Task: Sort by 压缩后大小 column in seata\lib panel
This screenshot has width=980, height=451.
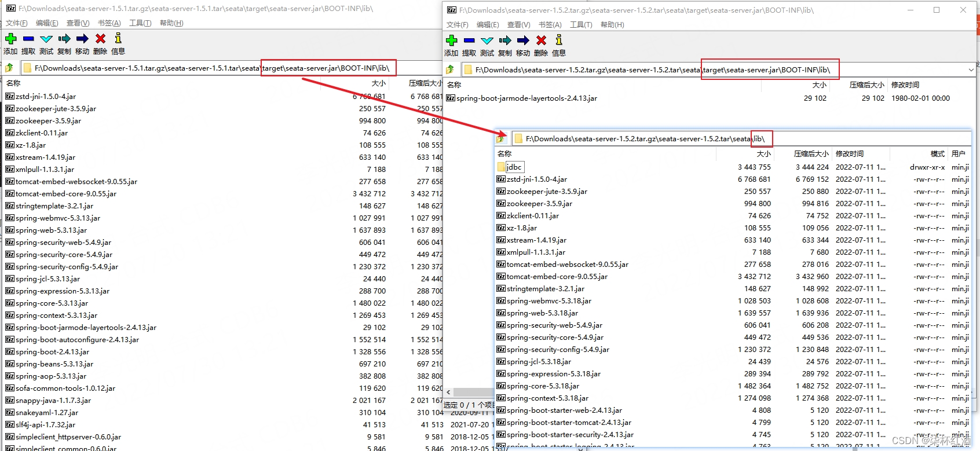Action: pyautogui.click(x=811, y=154)
